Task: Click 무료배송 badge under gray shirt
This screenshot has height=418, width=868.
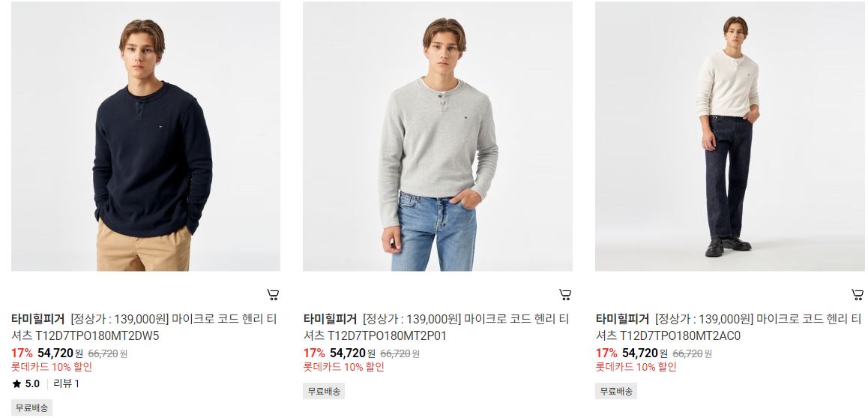Action: [324, 391]
